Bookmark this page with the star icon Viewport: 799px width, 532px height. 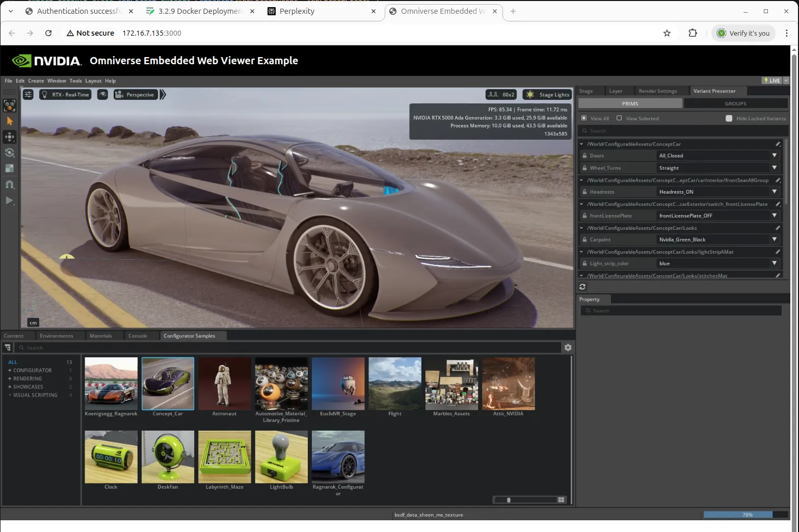(x=667, y=33)
